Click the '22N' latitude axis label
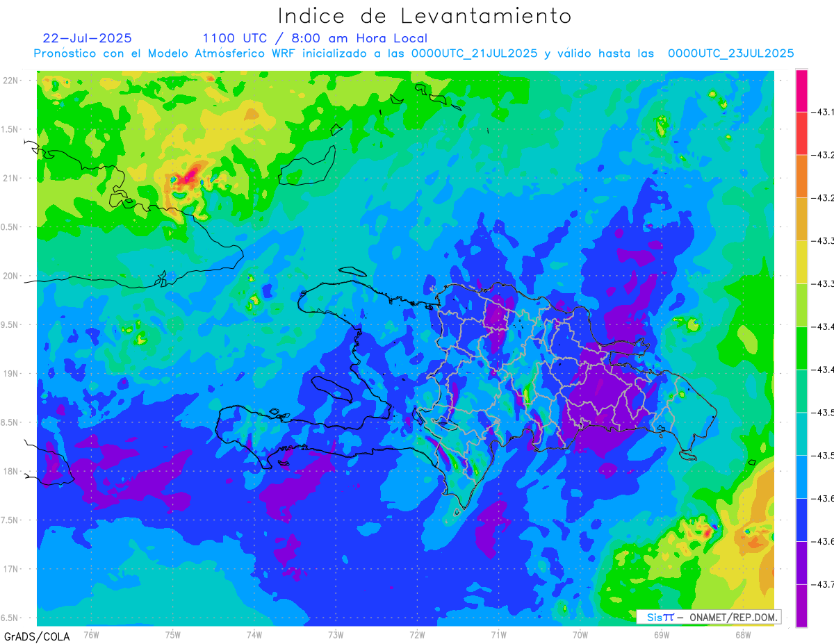The image size is (834, 644). click(x=10, y=81)
